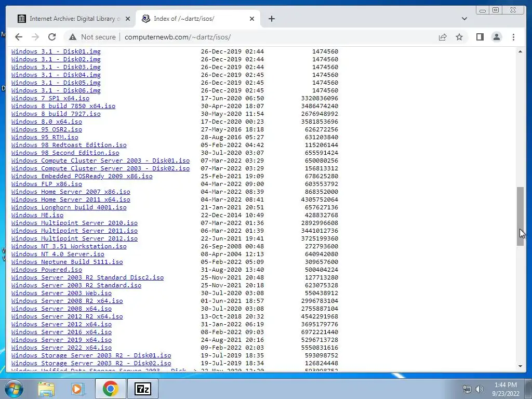The width and height of the screenshot is (532, 399).
Task: Bookmark this page with the star icon
Action: click(x=459, y=37)
